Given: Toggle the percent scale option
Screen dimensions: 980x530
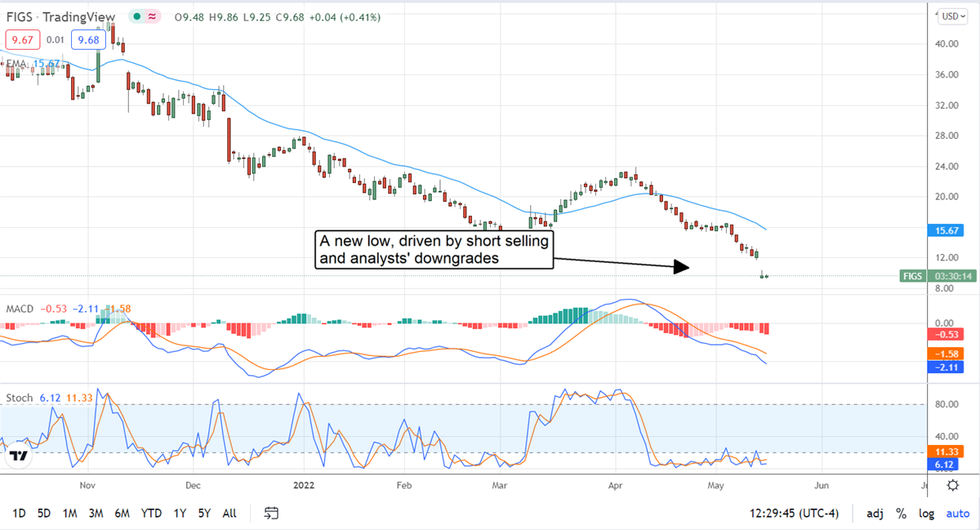Looking at the screenshot, I should click(901, 514).
